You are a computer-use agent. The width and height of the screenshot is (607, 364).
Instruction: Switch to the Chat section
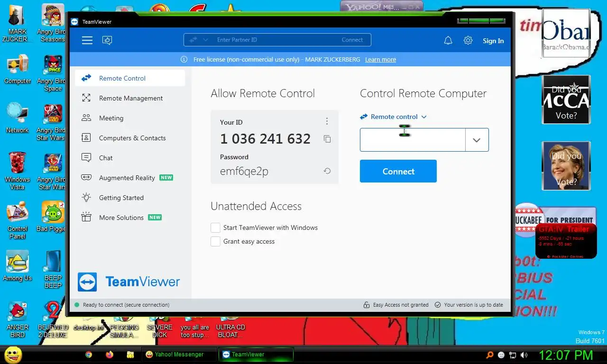pos(130,158)
